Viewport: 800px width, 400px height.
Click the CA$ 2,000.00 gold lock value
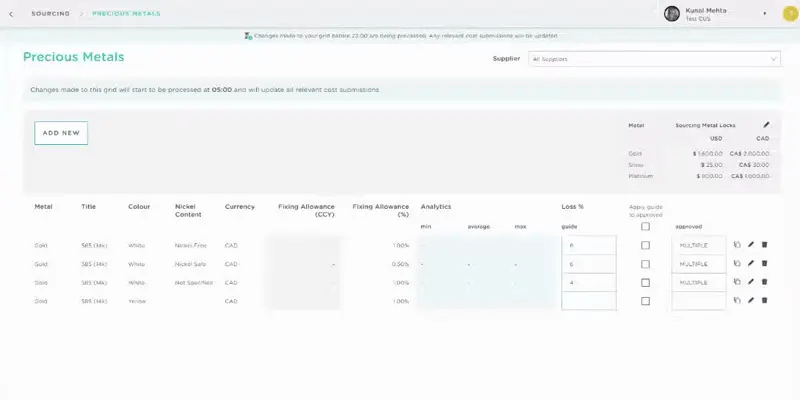(749, 154)
